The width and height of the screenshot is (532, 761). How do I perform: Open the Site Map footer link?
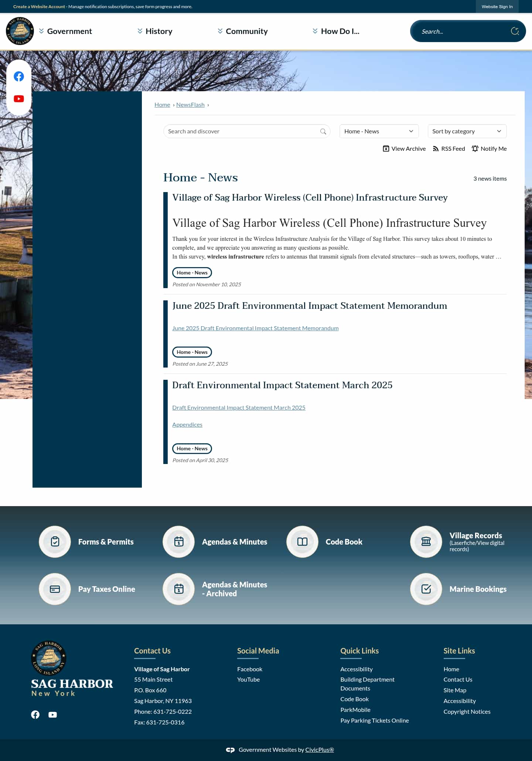(x=455, y=690)
